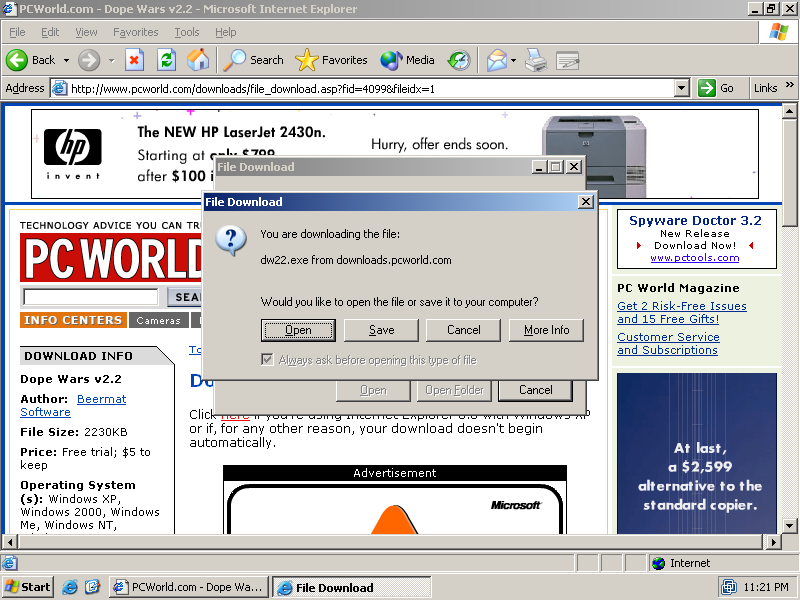The height and width of the screenshot is (600, 800).
Task: Toggle 'Always ask before opening' checkbox
Action: point(267,360)
